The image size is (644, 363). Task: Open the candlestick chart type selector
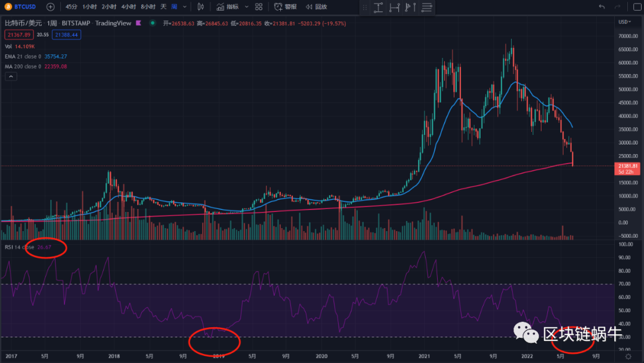click(x=200, y=7)
